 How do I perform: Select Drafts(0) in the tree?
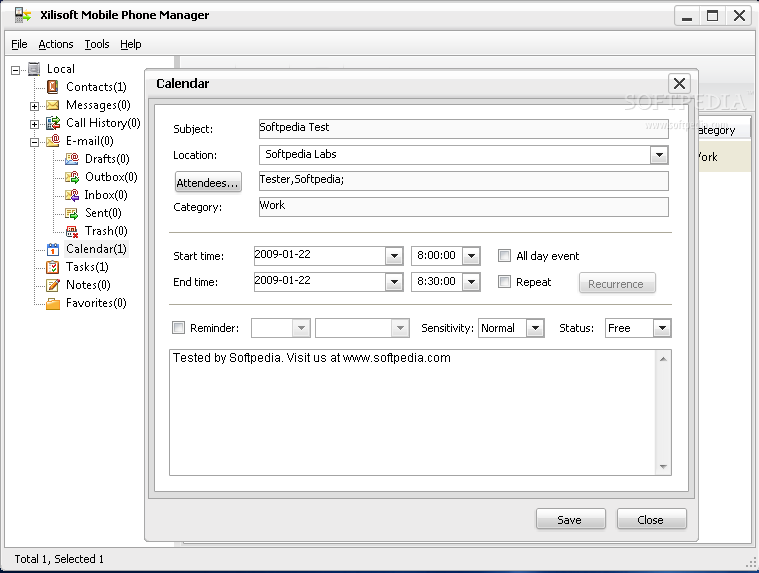[x=107, y=159]
